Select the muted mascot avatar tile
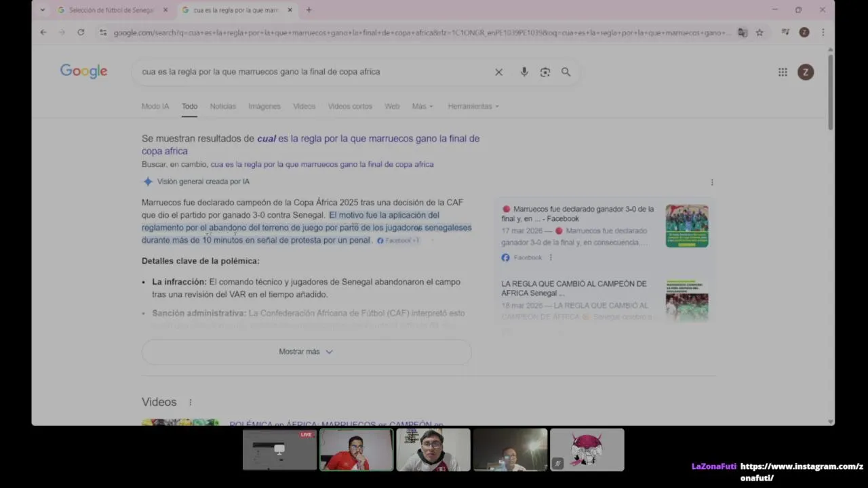Screen dimensions: 868x488 point(587,449)
